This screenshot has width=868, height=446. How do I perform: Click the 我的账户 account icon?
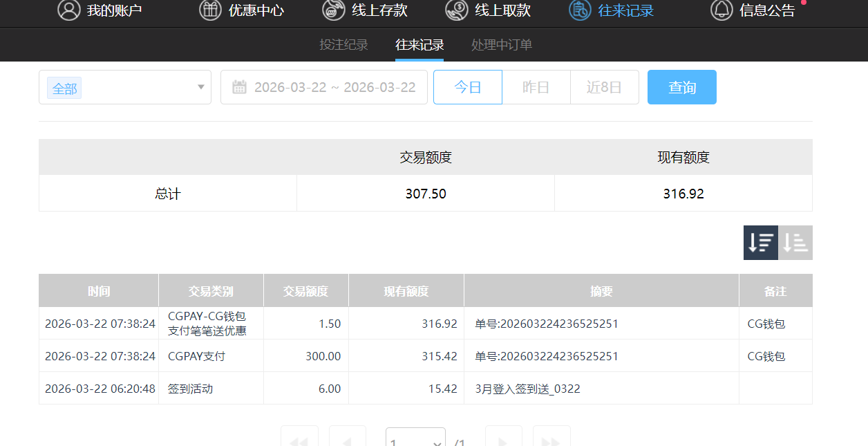(68, 10)
